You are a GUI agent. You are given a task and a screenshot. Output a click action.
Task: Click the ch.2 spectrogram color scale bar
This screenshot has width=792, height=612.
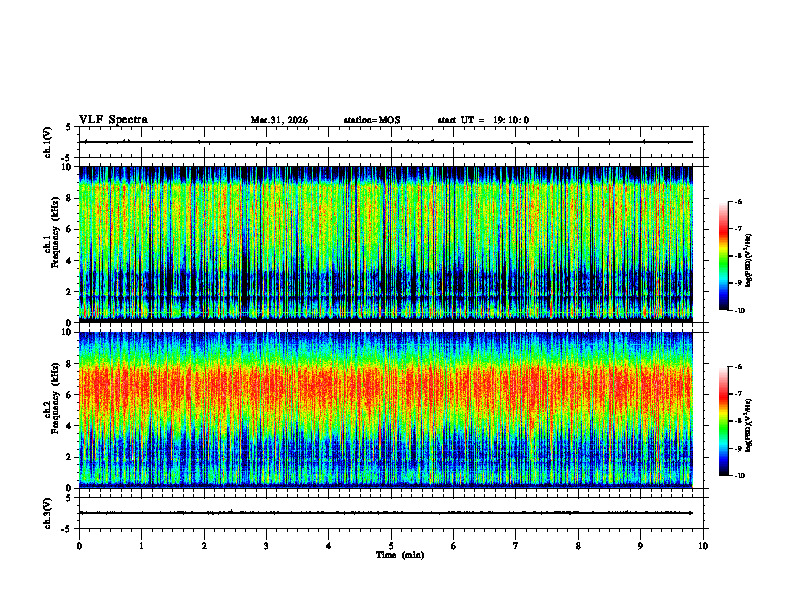(723, 421)
